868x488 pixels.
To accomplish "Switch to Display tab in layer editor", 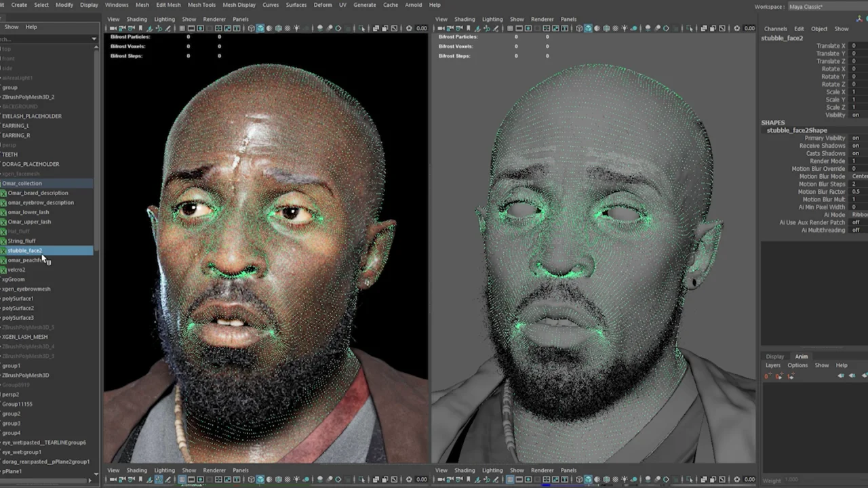I will click(775, 357).
